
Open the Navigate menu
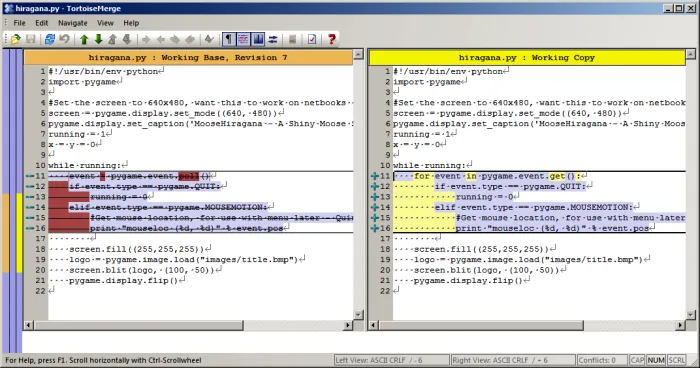pyautogui.click(x=72, y=23)
